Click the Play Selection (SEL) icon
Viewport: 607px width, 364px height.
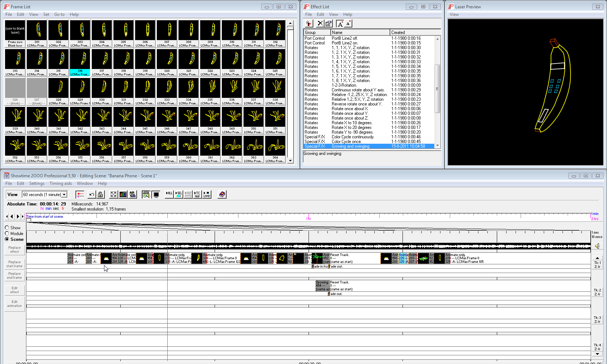click(x=178, y=195)
